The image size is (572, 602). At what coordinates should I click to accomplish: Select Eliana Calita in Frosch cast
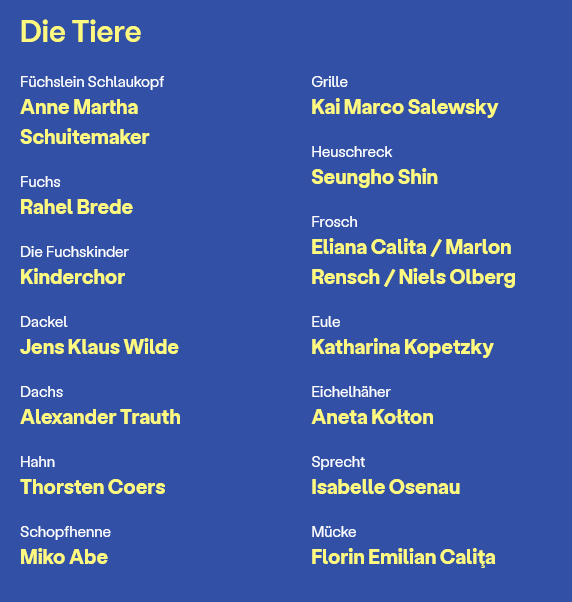[x=369, y=247]
